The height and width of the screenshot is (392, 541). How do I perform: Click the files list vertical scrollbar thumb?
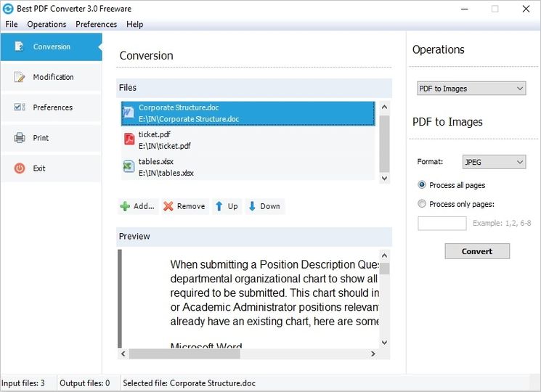tap(384, 144)
